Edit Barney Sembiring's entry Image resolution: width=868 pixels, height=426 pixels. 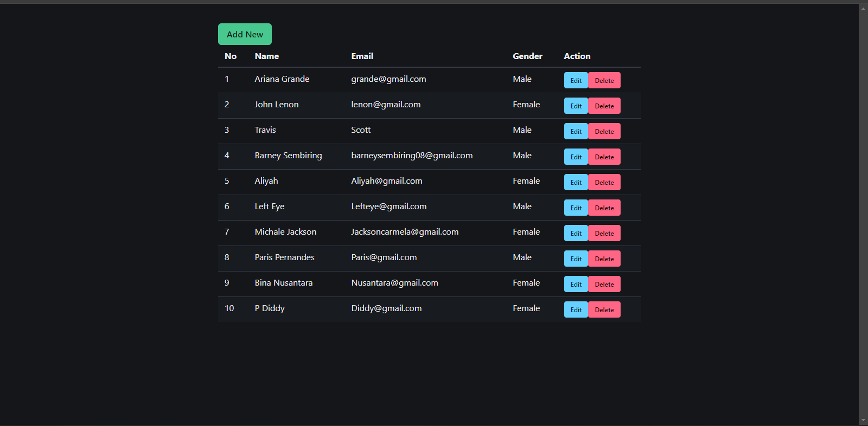tap(576, 157)
